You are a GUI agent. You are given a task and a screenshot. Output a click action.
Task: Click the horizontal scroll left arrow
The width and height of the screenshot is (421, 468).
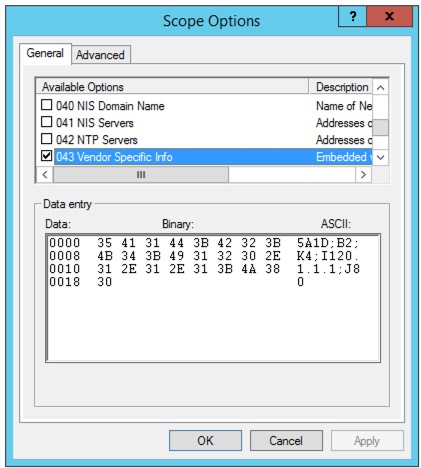coord(45,174)
